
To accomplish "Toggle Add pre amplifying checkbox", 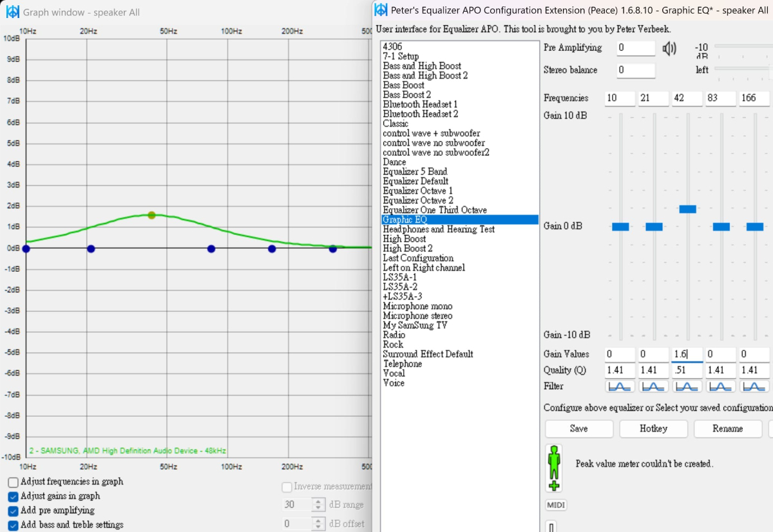I will pos(13,511).
